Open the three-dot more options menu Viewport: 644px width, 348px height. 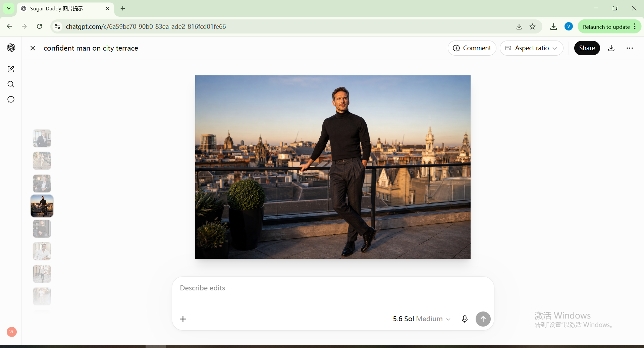[x=630, y=48]
